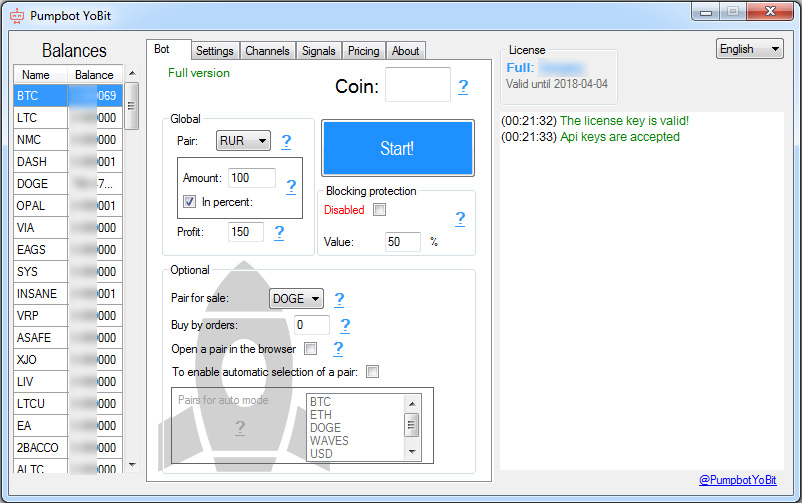Select the VIA row in Balances
Image resolution: width=802 pixels, height=503 pixels.
click(69, 228)
